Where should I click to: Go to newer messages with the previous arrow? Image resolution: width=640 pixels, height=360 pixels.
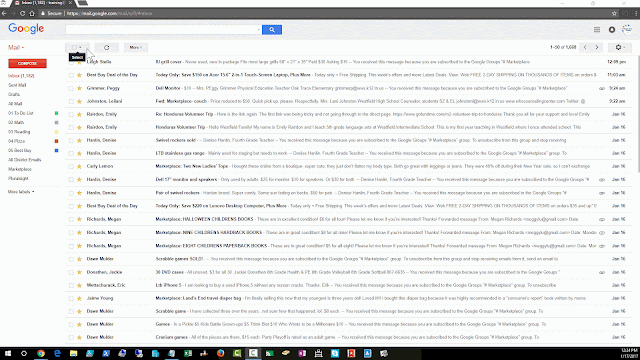coord(585,47)
